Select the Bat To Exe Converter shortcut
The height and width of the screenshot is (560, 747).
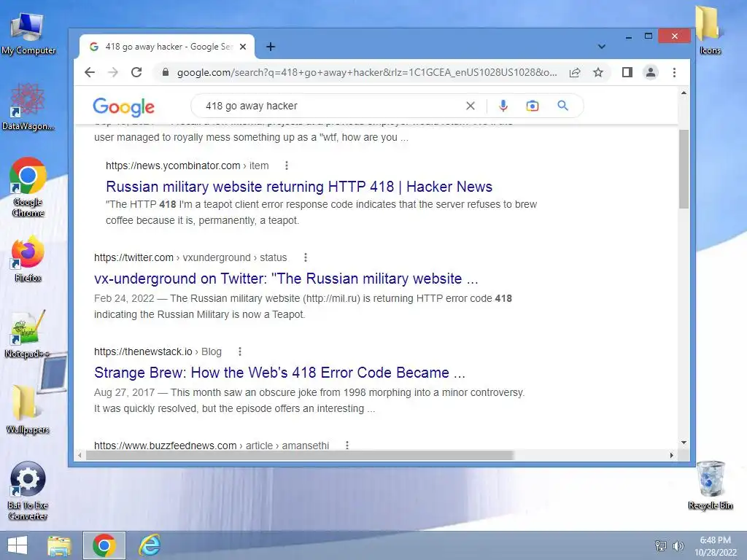click(28, 491)
